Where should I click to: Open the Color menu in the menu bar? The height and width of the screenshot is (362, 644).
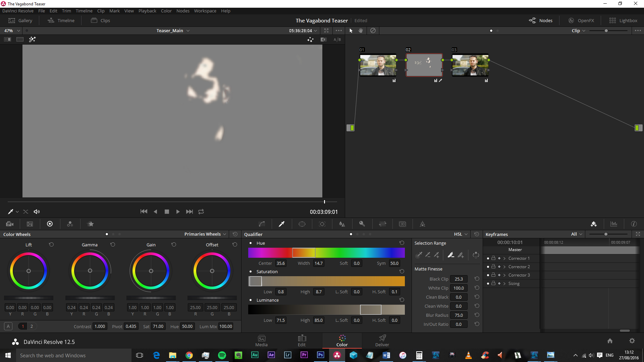coord(166,11)
